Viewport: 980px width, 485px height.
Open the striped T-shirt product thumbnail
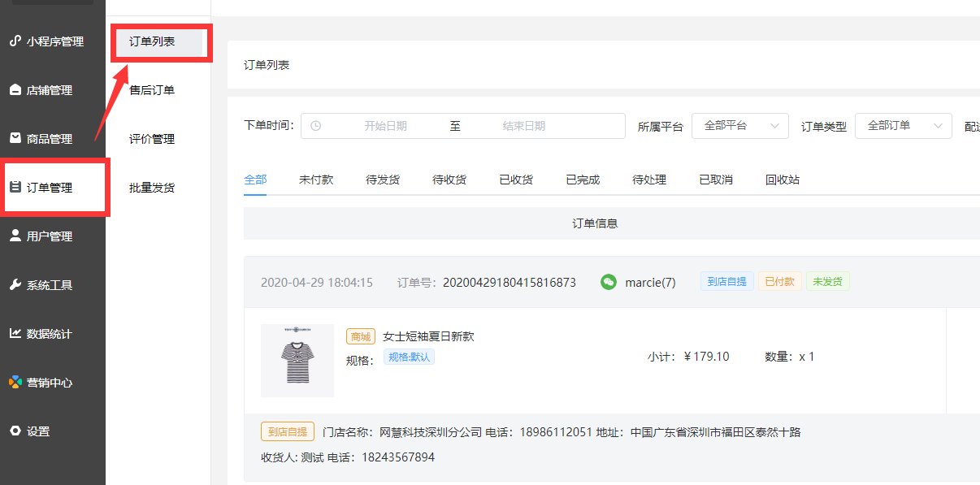[297, 361]
